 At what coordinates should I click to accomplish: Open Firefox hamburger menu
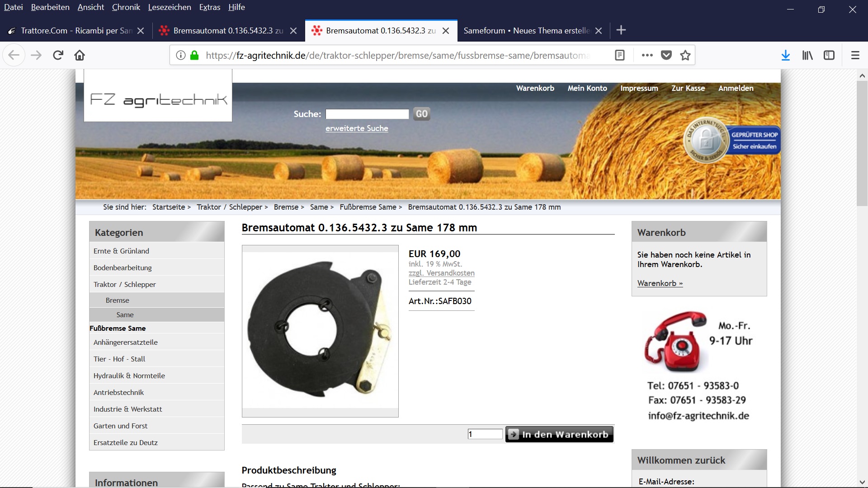click(x=855, y=55)
